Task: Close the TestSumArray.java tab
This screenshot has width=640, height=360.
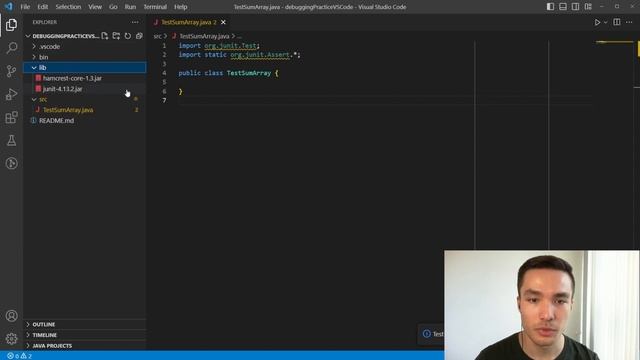Action: click(x=223, y=22)
